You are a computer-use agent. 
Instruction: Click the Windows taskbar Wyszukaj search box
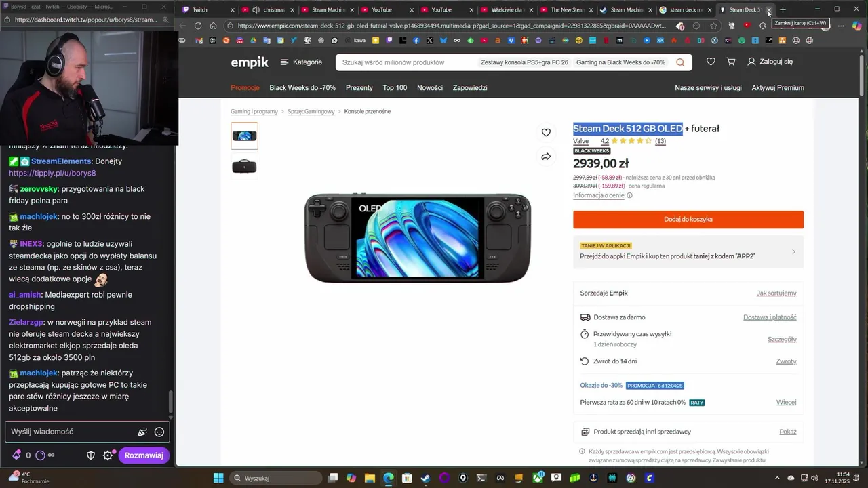(275, 478)
